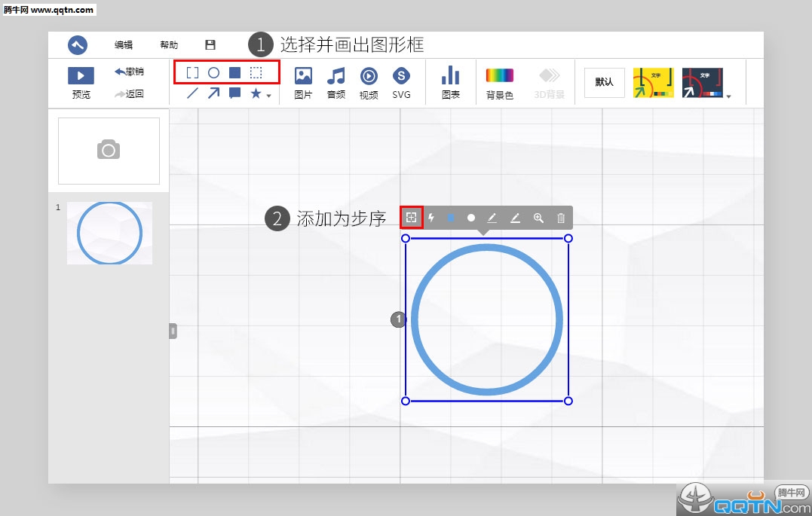Collapse the left slide panel handle

click(x=173, y=331)
